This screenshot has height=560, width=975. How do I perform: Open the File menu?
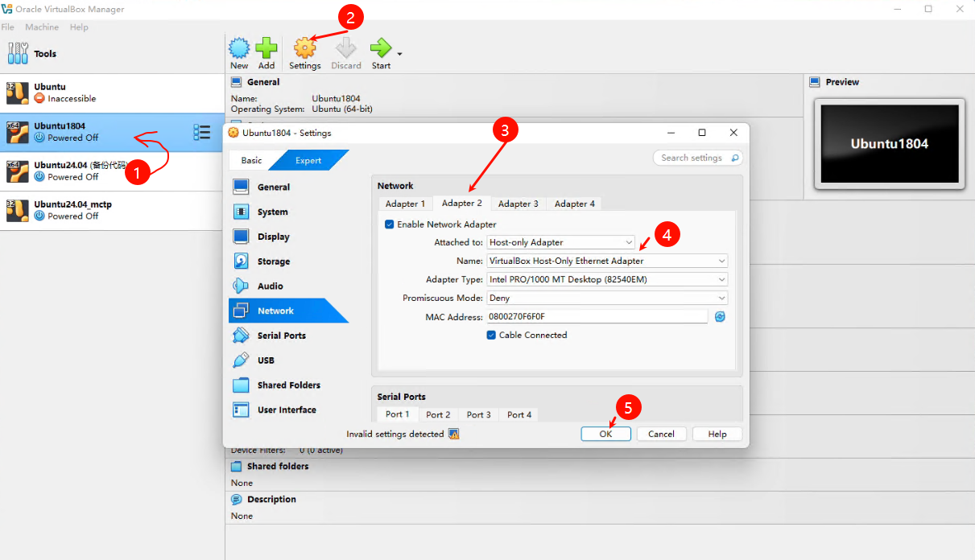[8, 27]
